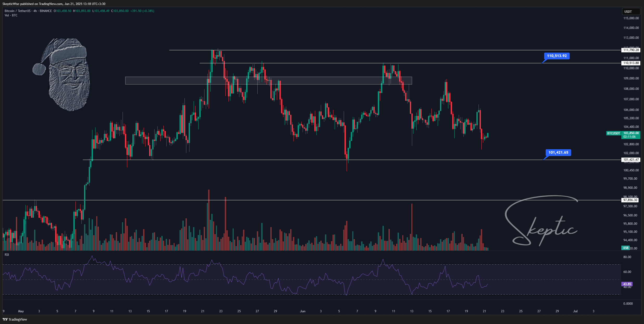Click the 02:11:06 countdown timer label
This screenshot has height=324, width=644.
(x=629, y=137)
